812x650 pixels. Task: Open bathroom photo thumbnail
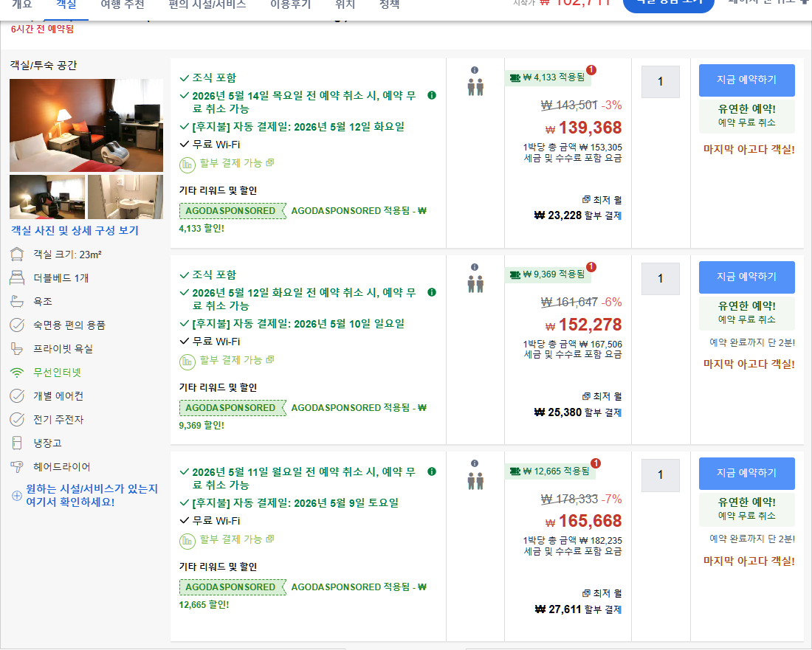(125, 197)
